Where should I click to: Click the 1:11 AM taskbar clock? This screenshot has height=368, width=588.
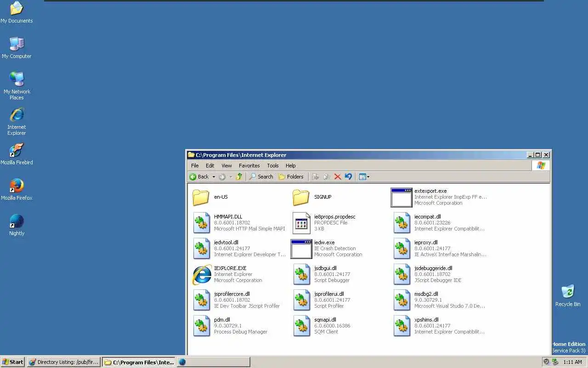click(x=573, y=362)
